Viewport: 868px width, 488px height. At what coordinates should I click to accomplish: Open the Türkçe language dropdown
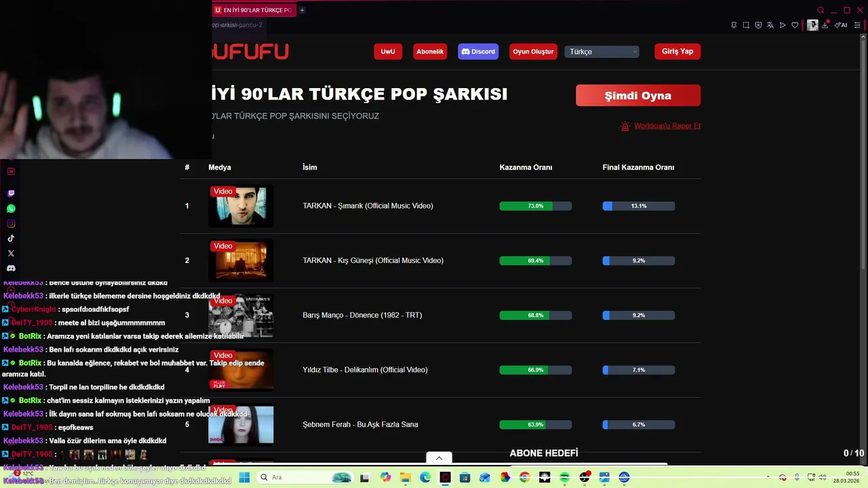[602, 52]
